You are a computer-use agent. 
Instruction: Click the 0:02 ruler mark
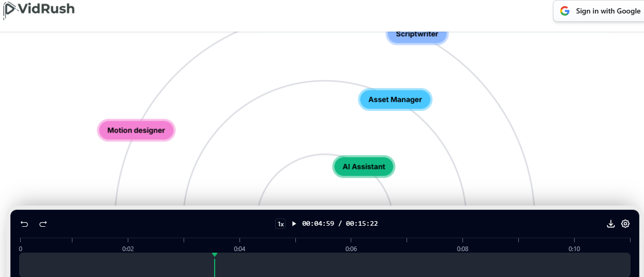(128, 249)
